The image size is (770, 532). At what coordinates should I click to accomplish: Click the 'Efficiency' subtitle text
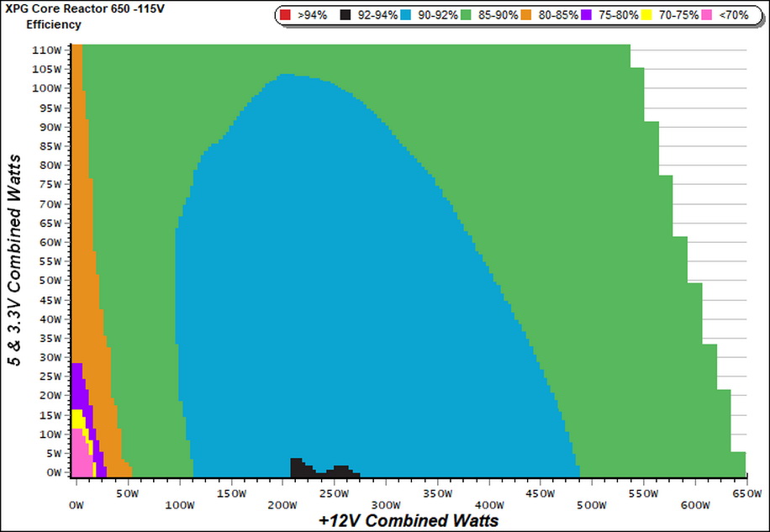coord(54,24)
